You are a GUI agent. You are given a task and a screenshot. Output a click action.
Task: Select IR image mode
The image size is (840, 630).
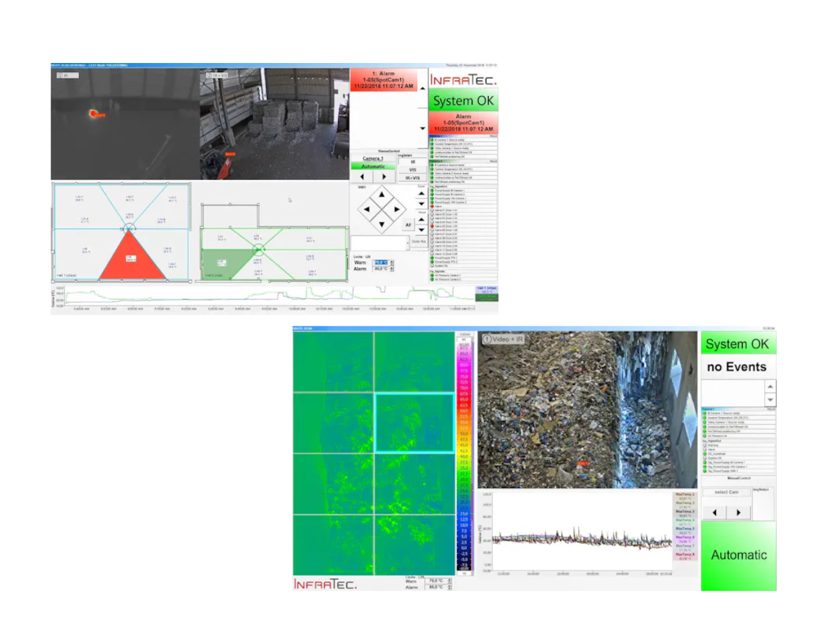[x=413, y=162]
